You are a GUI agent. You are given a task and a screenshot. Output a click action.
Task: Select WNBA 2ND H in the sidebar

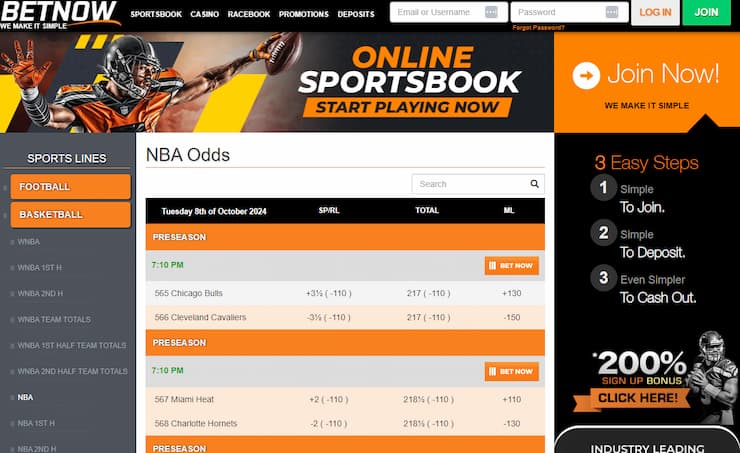pyautogui.click(x=40, y=294)
